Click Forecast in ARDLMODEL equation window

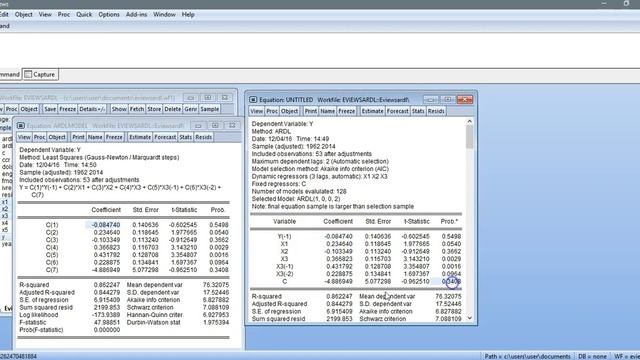(x=165, y=137)
